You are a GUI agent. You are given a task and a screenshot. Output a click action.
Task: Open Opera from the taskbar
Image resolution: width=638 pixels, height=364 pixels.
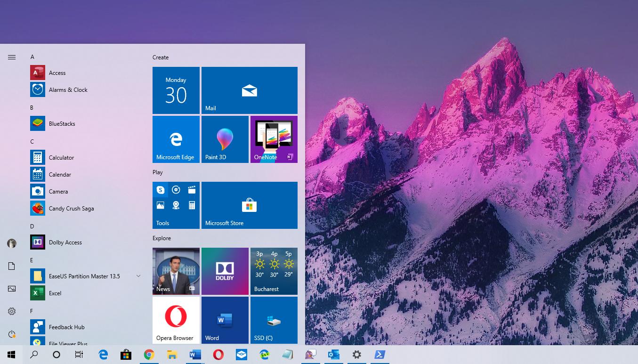218,355
